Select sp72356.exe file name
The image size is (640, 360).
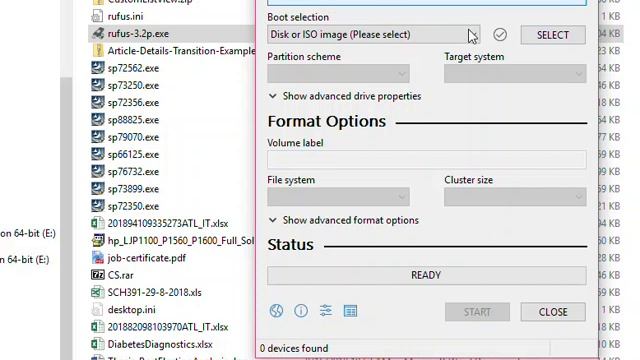133,102
